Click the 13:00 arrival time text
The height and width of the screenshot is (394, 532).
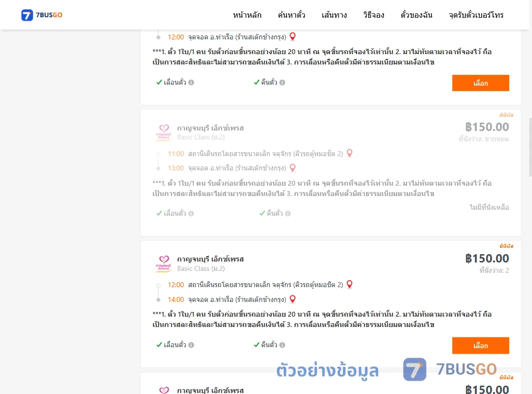[x=176, y=168]
